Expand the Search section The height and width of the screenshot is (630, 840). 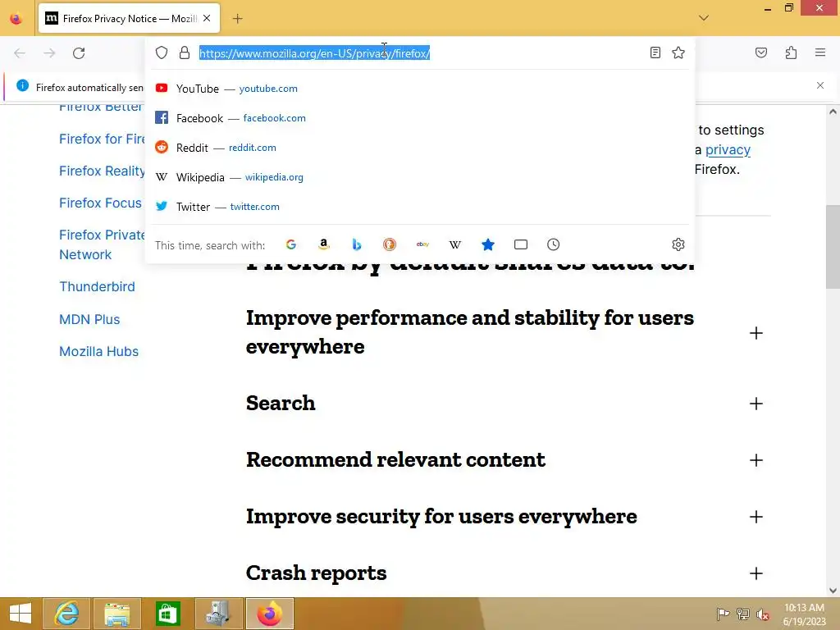[756, 404]
